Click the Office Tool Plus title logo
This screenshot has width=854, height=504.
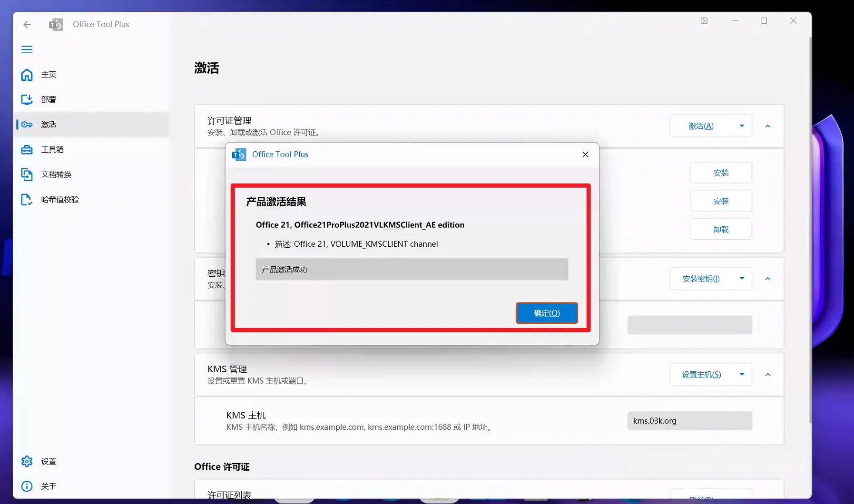click(56, 24)
